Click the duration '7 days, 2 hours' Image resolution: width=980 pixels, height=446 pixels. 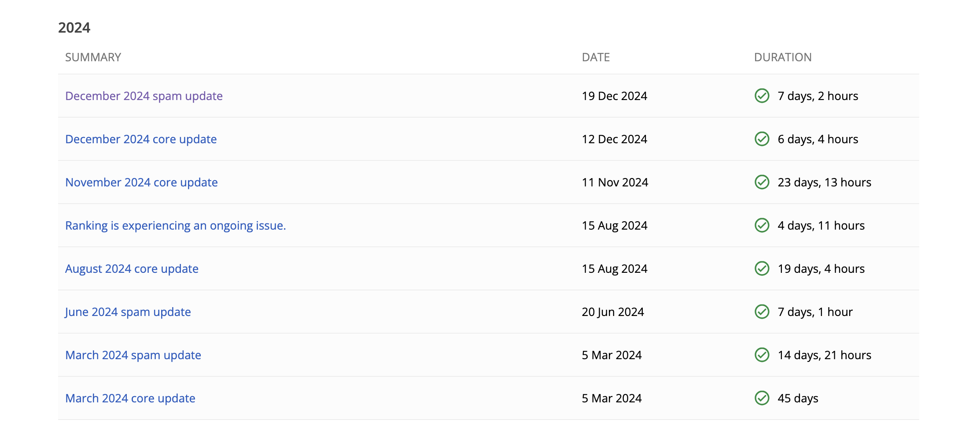click(x=818, y=96)
